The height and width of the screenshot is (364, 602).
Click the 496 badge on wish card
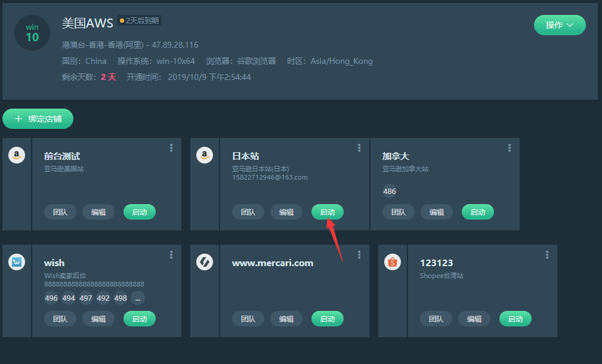click(x=51, y=298)
